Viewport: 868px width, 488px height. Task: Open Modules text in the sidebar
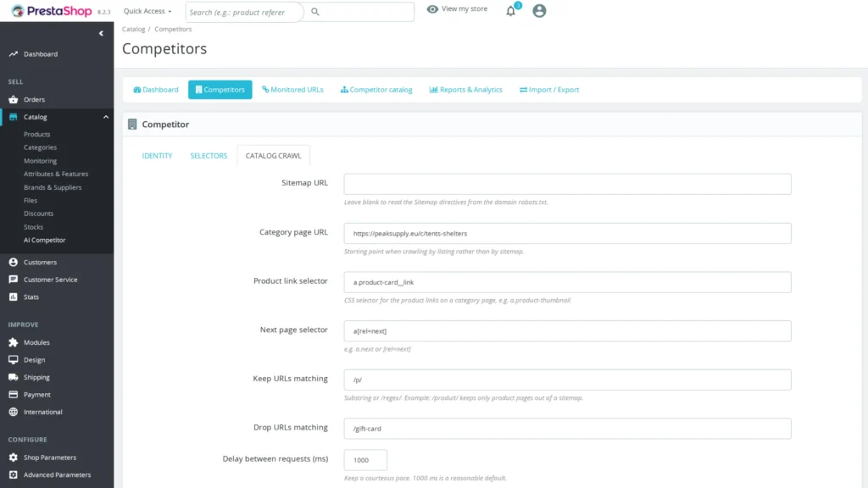[36, 342]
